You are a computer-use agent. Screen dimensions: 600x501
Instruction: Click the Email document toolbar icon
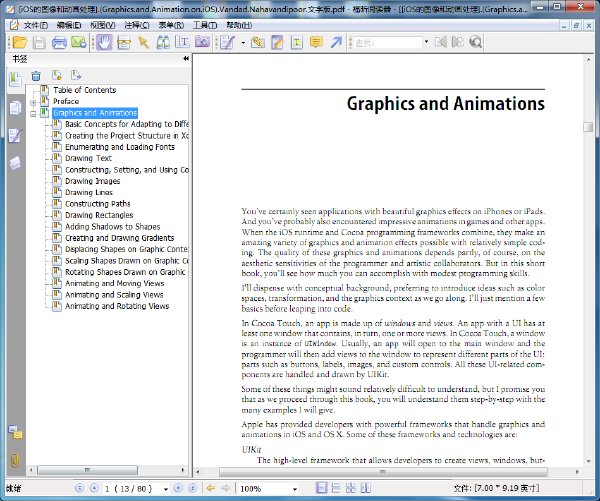point(79,42)
